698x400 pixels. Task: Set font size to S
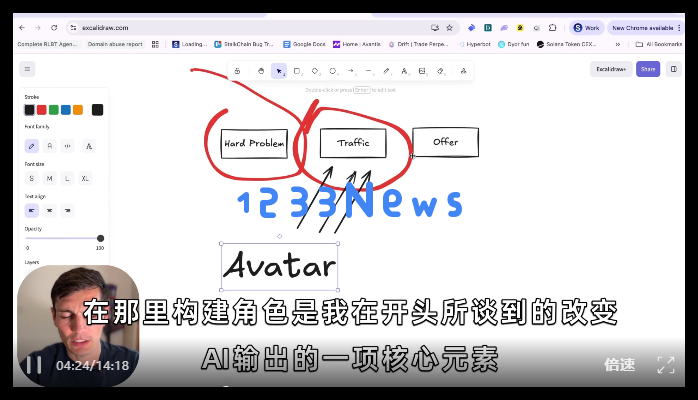[x=32, y=178]
